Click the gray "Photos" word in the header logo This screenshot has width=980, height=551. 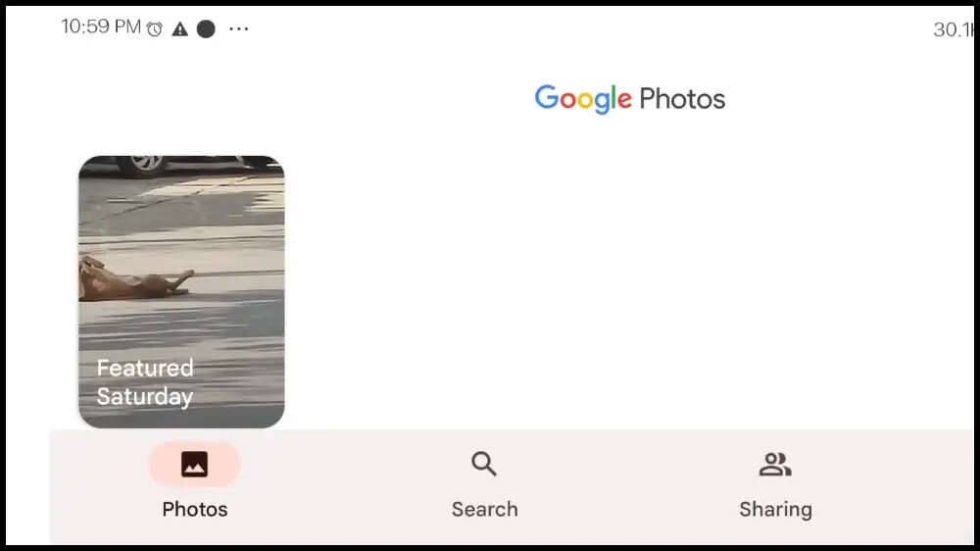pyautogui.click(x=682, y=99)
